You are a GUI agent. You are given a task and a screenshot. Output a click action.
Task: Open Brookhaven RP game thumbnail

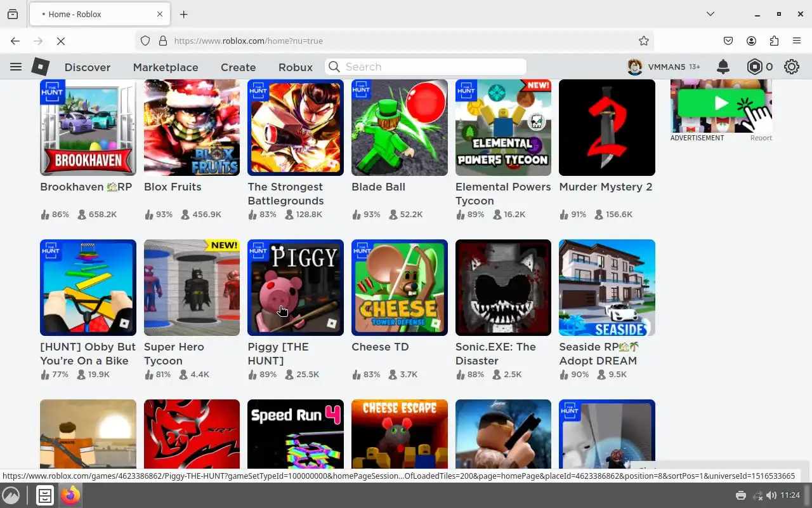(x=88, y=128)
